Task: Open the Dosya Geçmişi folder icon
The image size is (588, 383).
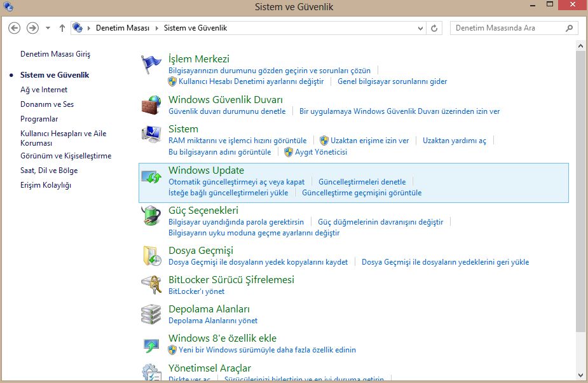Action: 151,256
